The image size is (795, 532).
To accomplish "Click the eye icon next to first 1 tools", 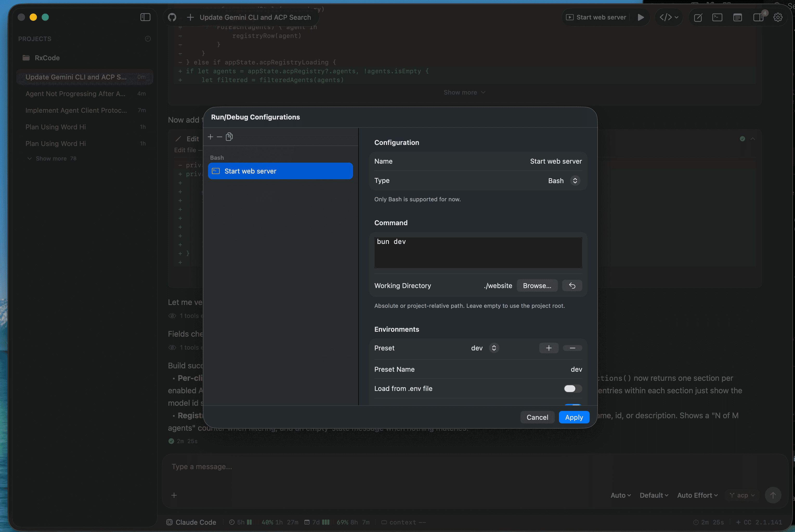I will tap(172, 316).
